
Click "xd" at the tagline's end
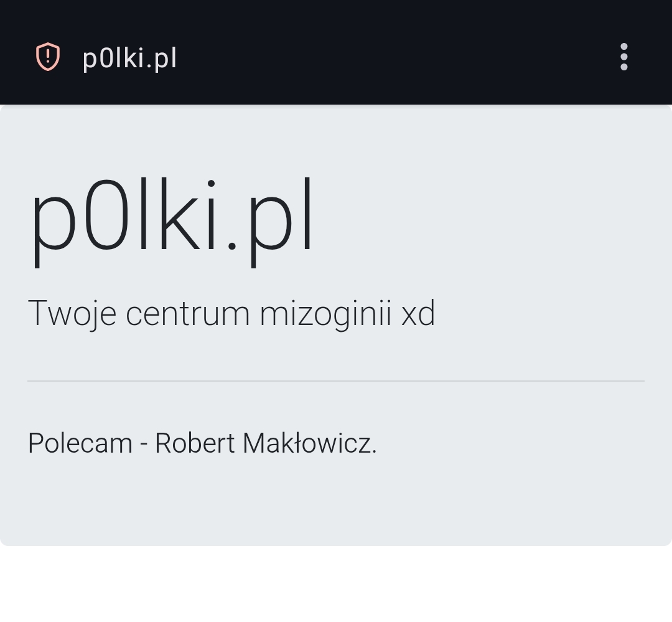[x=418, y=313]
